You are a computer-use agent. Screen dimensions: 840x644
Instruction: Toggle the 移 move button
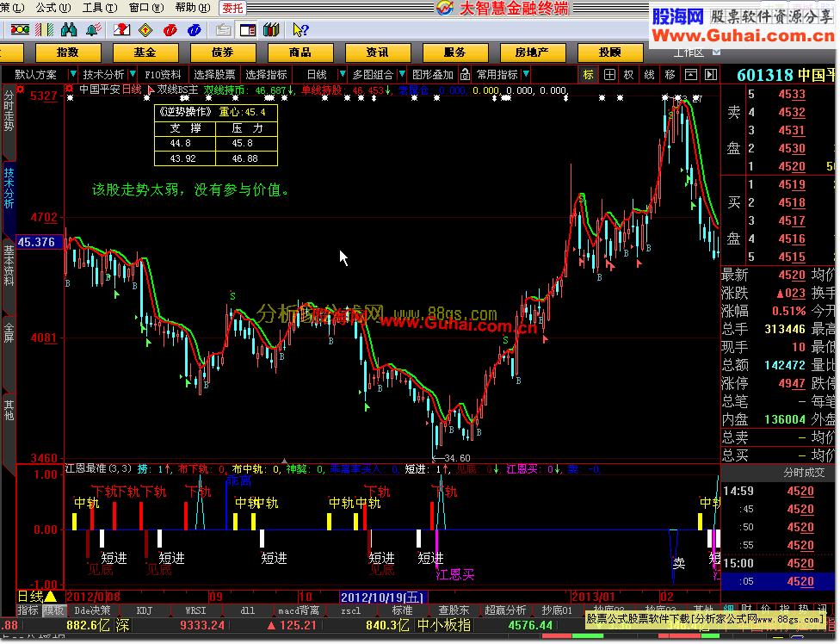(670, 74)
